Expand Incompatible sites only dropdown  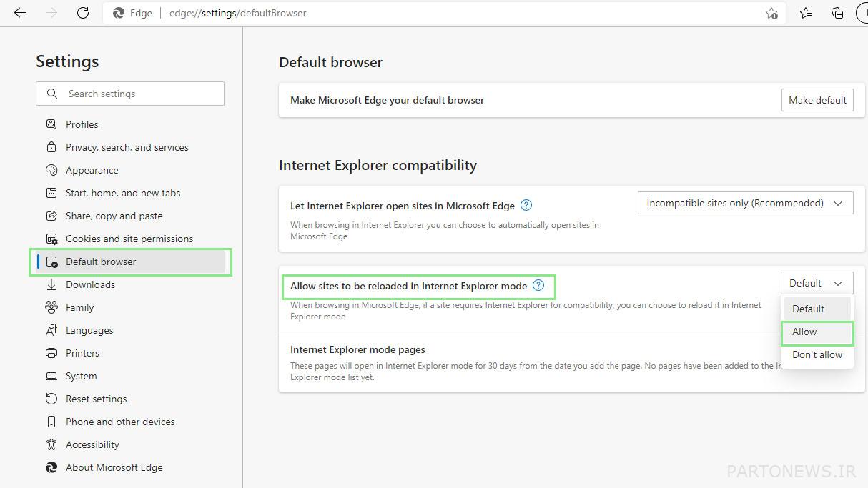[745, 204]
